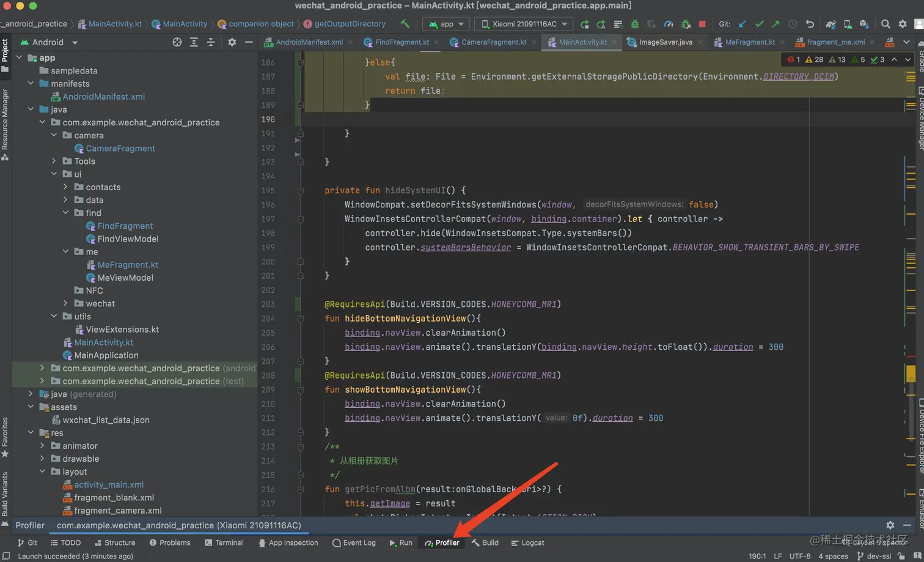
Task: Click the Git Rollback icon
Action: click(810, 24)
